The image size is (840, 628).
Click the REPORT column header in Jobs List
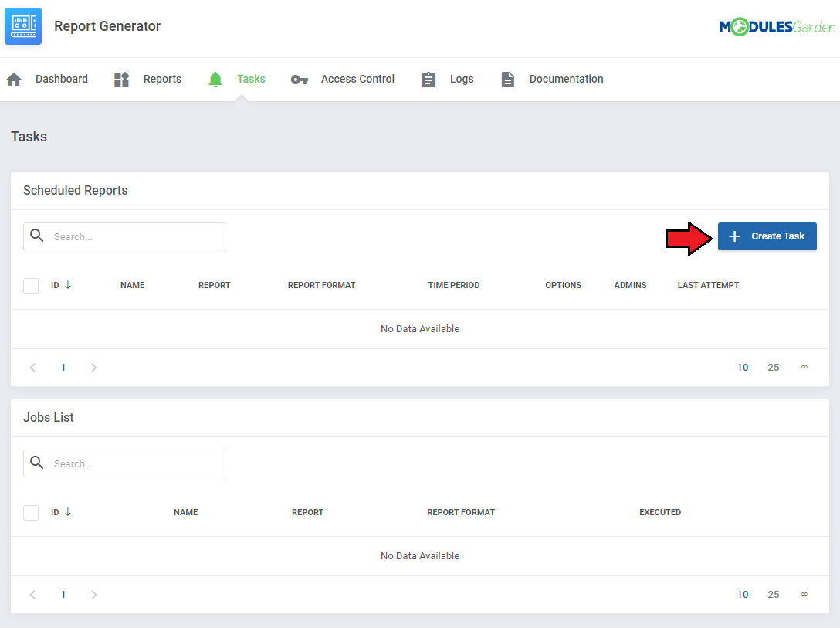click(307, 512)
